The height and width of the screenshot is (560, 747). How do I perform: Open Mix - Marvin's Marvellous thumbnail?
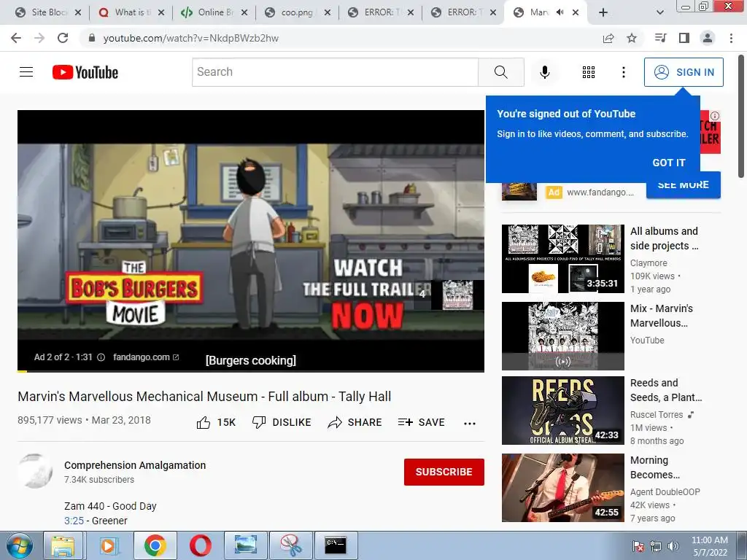click(562, 335)
